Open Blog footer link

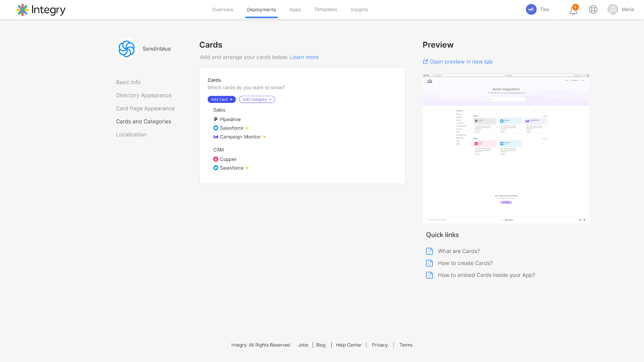[x=321, y=345]
